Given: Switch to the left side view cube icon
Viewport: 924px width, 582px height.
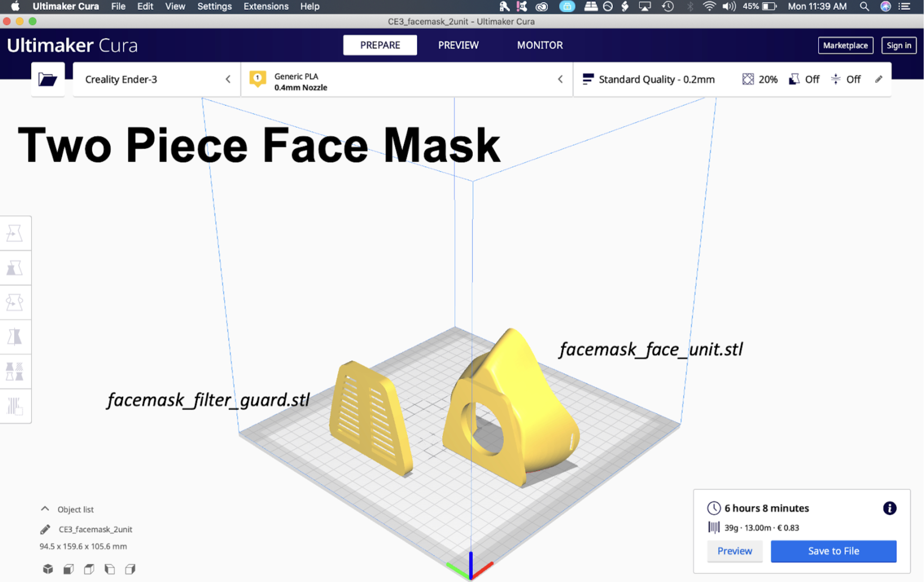Looking at the screenshot, I should point(110,569).
